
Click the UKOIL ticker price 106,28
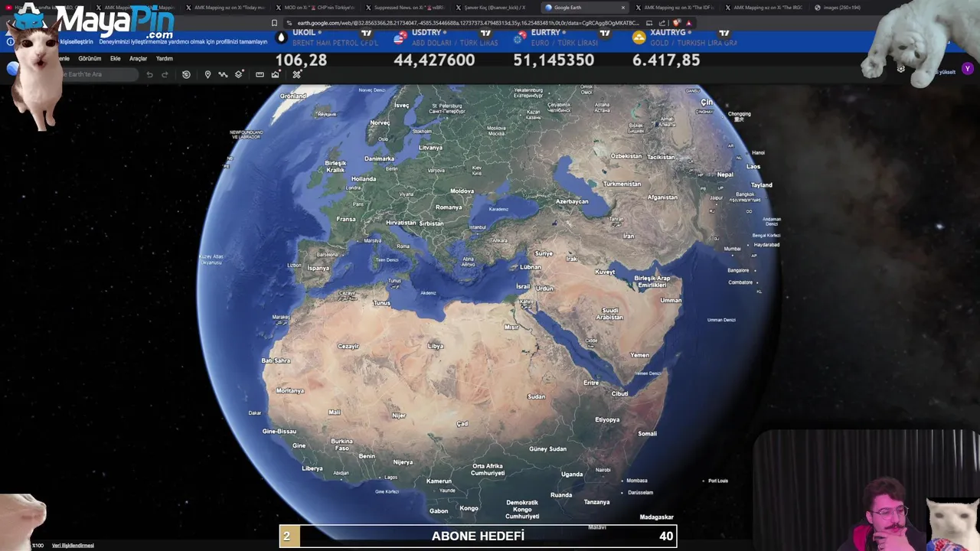[301, 60]
